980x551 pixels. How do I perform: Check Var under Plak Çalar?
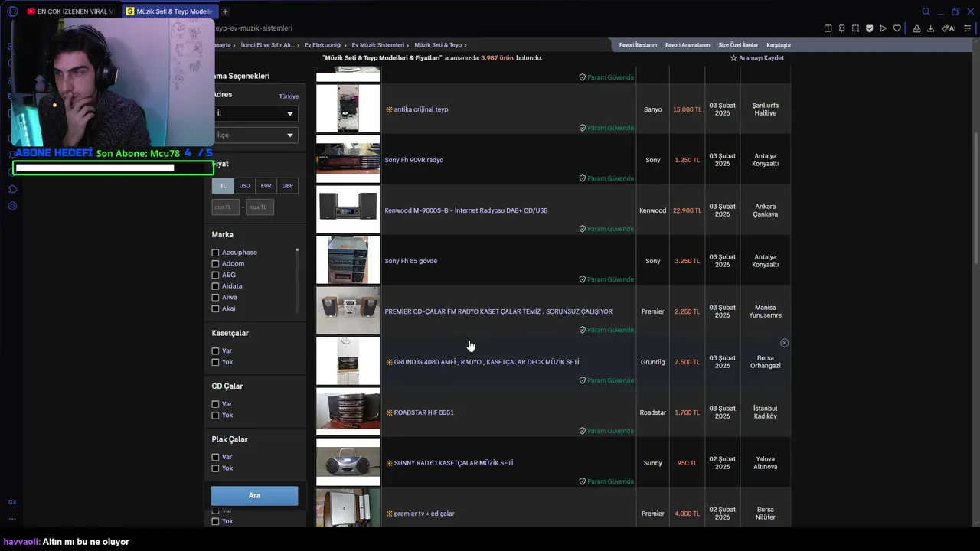pyautogui.click(x=215, y=457)
